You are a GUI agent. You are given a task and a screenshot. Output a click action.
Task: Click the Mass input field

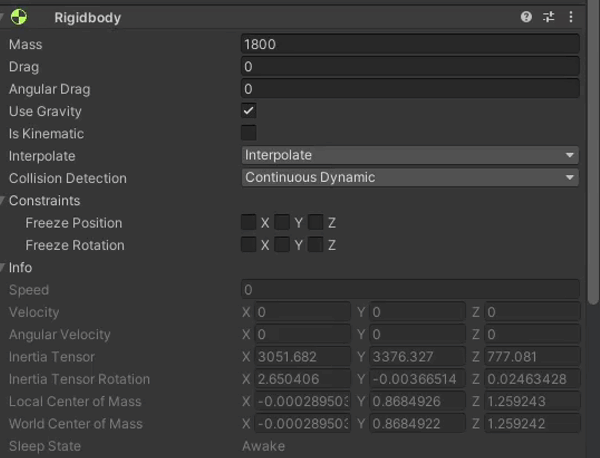pyautogui.click(x=410, y=44)
